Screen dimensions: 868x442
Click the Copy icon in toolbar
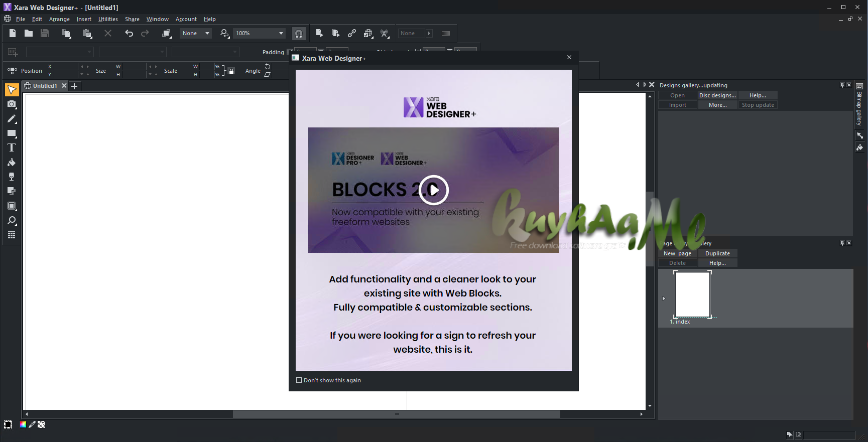(x=66, y=33)
